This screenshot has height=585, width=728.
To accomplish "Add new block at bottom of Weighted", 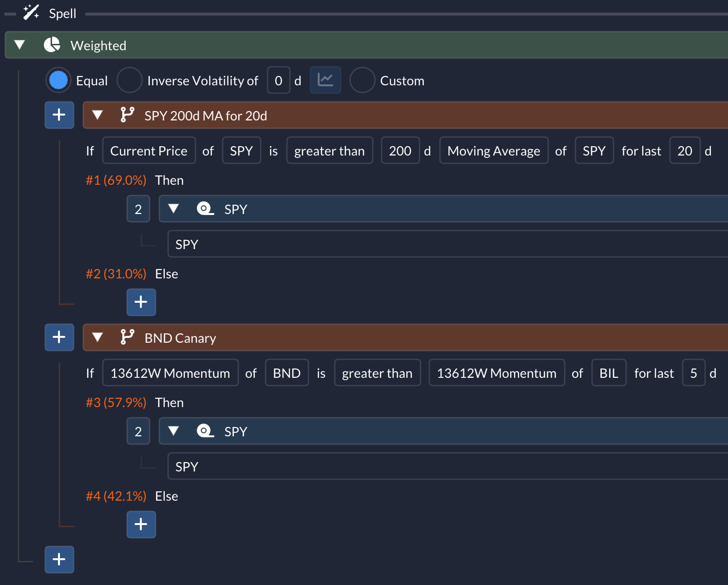I will click(59, 560).
